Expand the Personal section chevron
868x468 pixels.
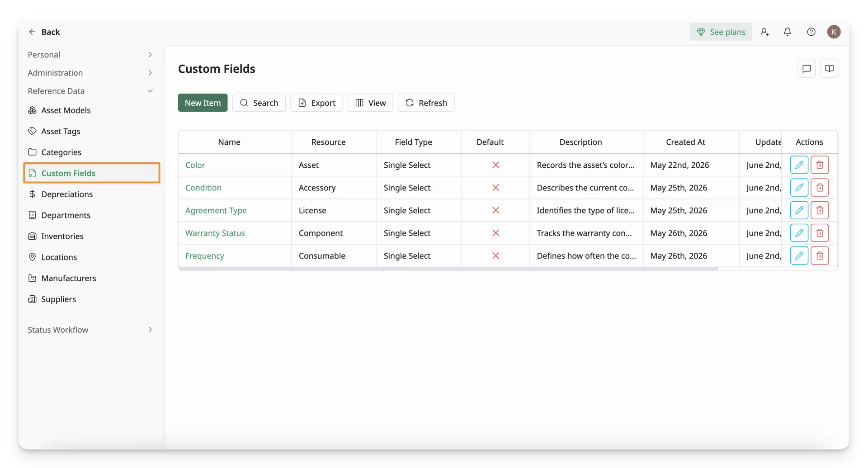click(x=150, y=55)
